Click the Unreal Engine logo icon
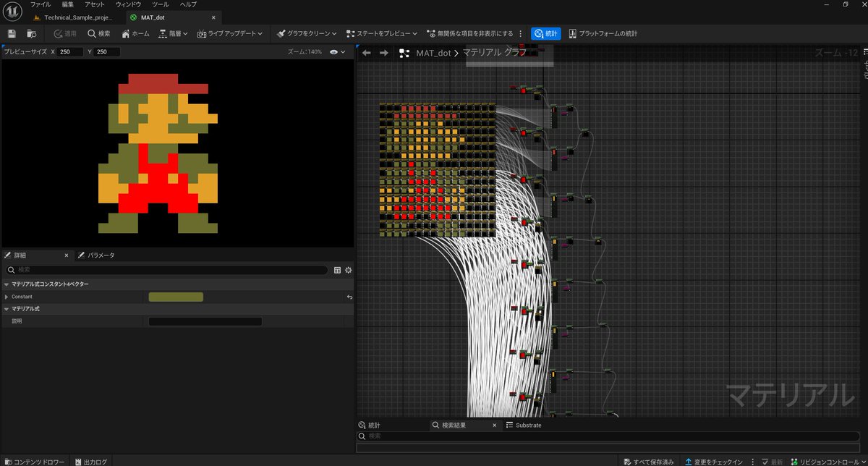The width and height of the screenshot is (868, 466). 13,10
